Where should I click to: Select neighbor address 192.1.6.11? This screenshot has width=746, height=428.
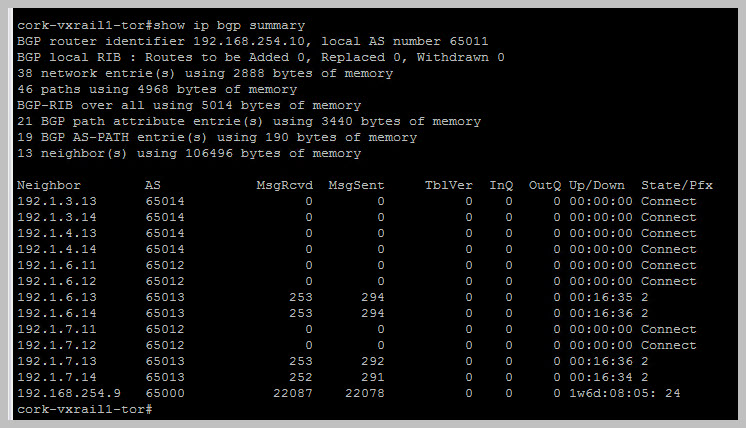click(x=57, y=265)
